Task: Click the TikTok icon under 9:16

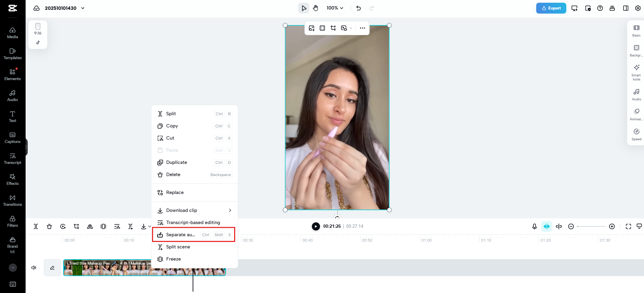Action: coord(38,43)
